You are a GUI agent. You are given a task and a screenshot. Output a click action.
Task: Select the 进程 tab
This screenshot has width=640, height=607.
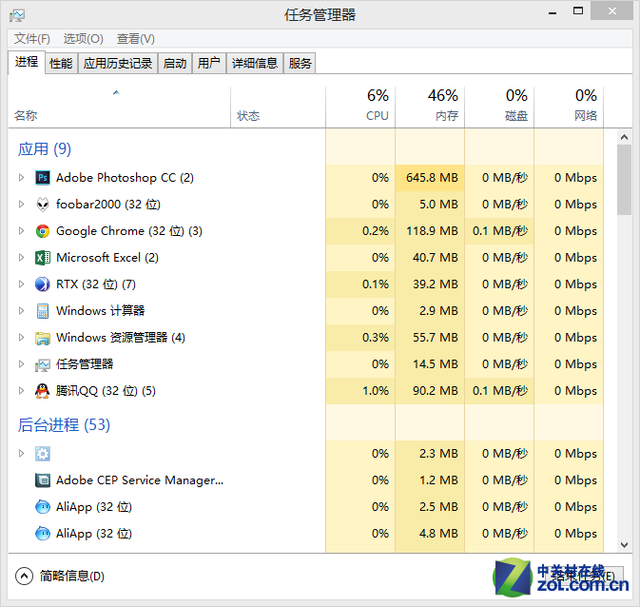[x=27, y=62]
